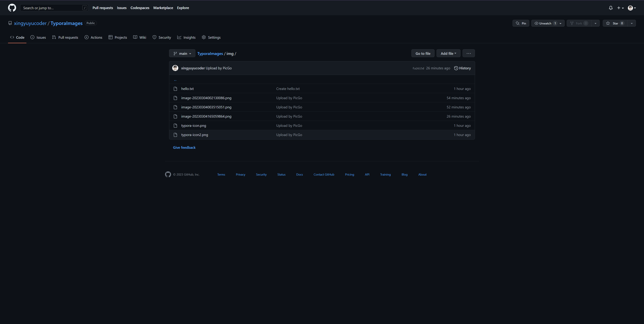Switch to the Code tab

pos(17,37)
